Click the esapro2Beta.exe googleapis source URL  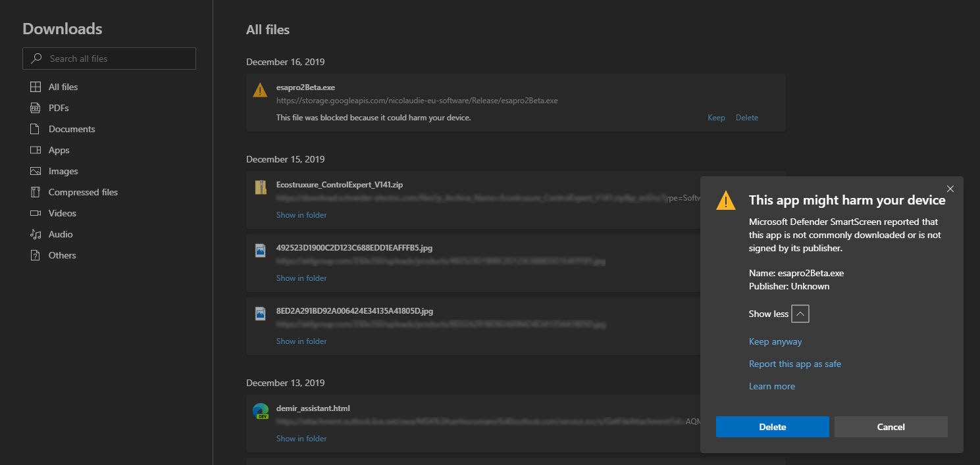click(x=417, y=101)
